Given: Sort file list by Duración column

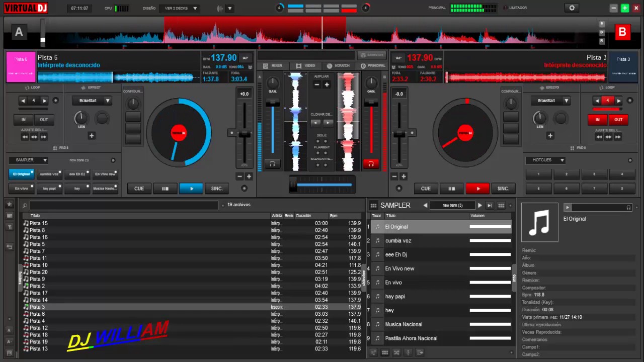Looking at the screenshot, I should [x=303, y=216].
